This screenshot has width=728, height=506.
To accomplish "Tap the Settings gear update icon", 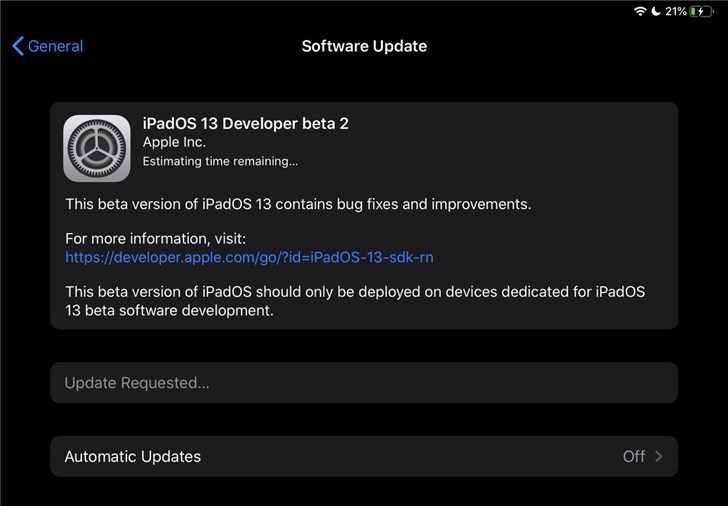I will pos(97,148).
